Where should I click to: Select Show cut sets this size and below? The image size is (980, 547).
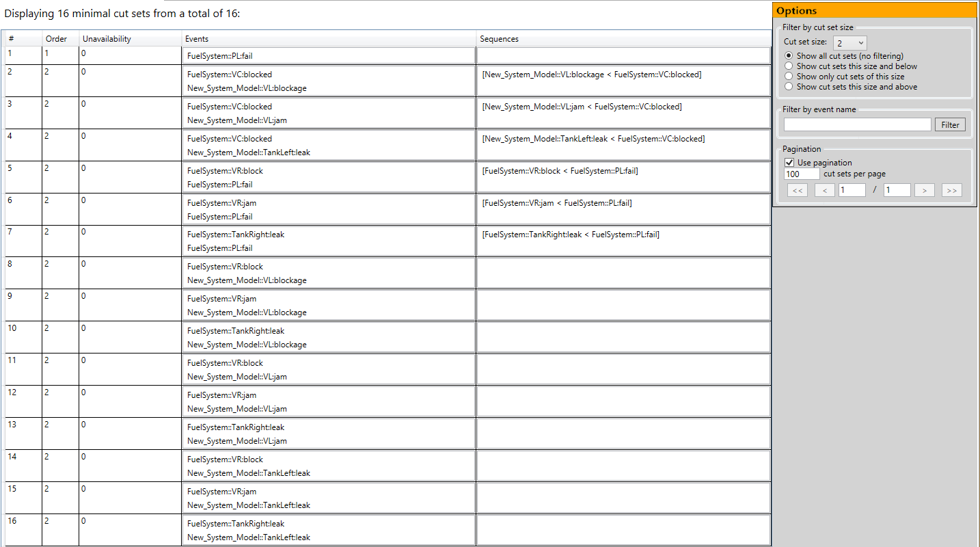(x=789, y=66)
